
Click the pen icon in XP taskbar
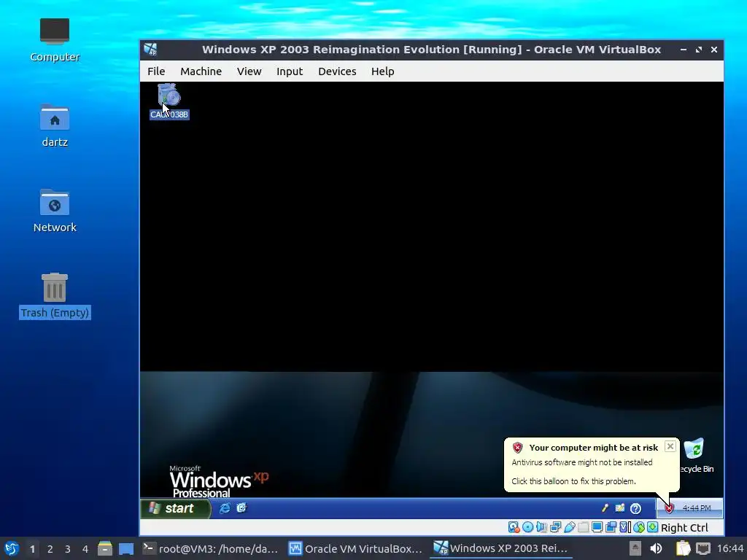pyautogui.click(x=605, y=508)
